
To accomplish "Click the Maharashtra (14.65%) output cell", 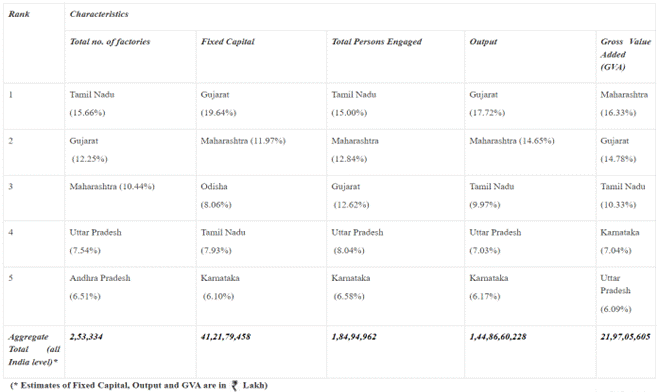I will [x=530, y=152].
